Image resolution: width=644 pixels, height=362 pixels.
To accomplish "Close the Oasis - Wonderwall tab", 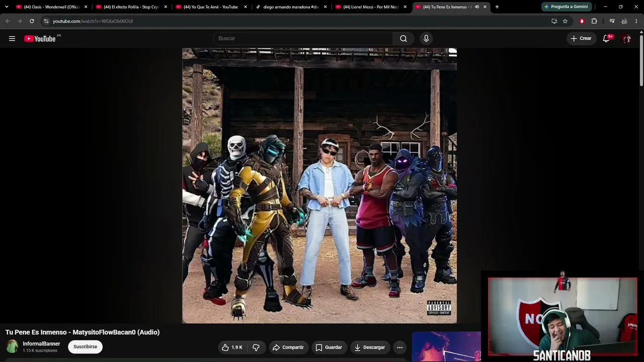I will point(86,7).
